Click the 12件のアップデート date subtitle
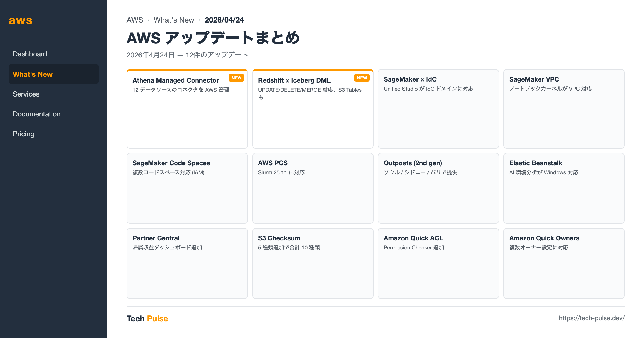Screen dimensions: 644x338 [x=187, y=55]
